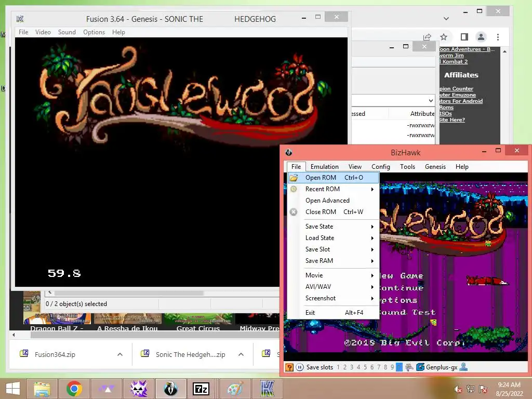Open the Movie submenu
Image resolution: width=532 pixels, height=399 pixels.
click(333, 275)
